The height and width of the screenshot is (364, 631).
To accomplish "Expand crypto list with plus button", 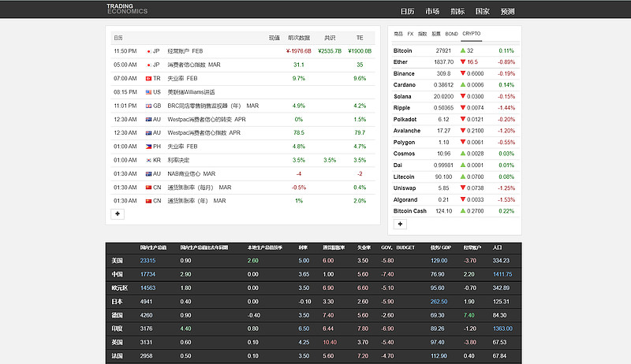I will click(400, 224).
